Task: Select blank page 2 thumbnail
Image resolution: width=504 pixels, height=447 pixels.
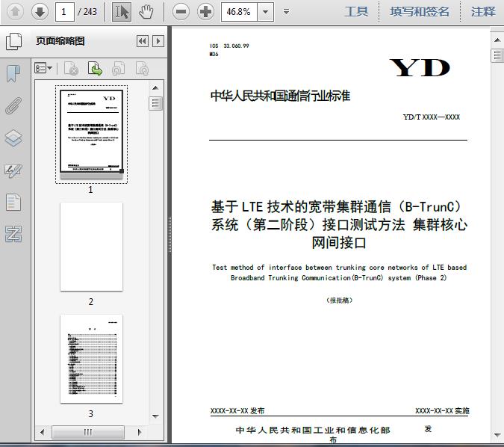Action: coord(91,247)
